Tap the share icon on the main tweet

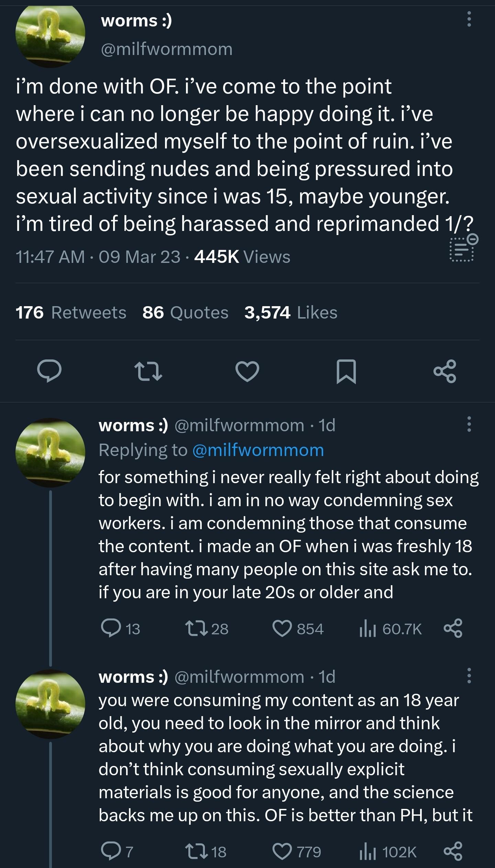pos(445,371)
